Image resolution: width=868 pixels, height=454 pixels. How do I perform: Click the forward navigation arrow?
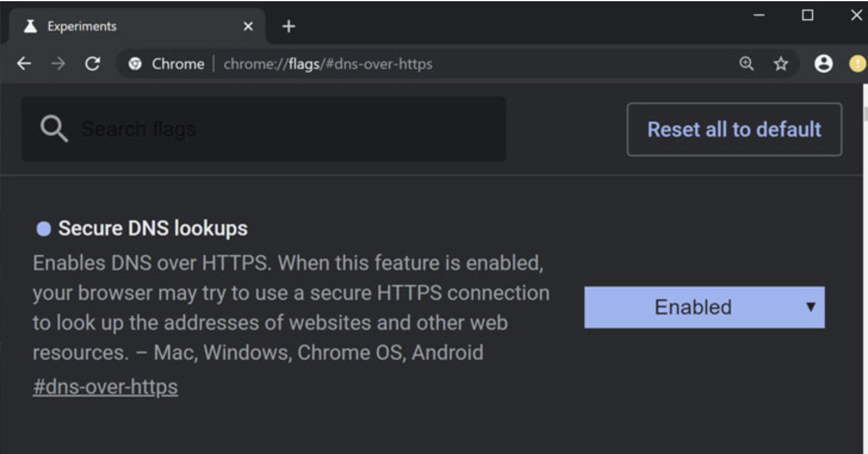[x=58, y=64]
